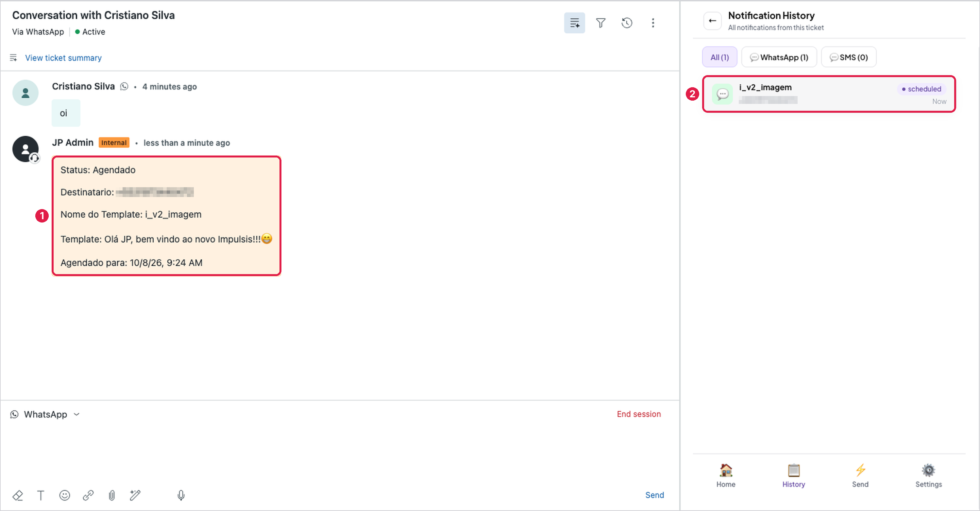The width and height of the screenshot is (980, 511).
Task: Click the Send button in composer
Action: (x=654, y=495)
